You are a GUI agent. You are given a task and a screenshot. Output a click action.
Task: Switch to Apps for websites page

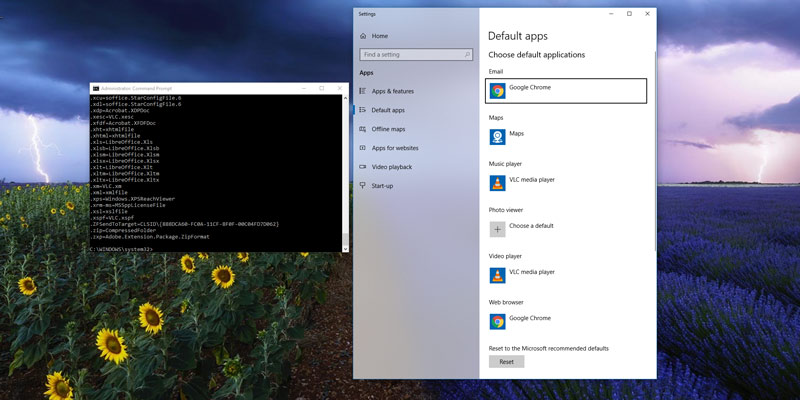(394, 148)
